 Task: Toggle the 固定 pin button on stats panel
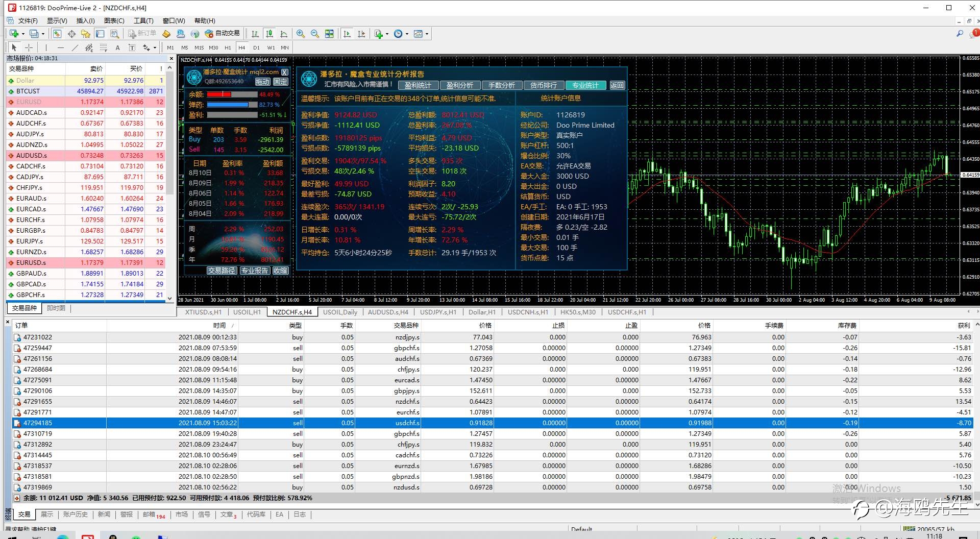pyautogui.click(x=280, y=82)
